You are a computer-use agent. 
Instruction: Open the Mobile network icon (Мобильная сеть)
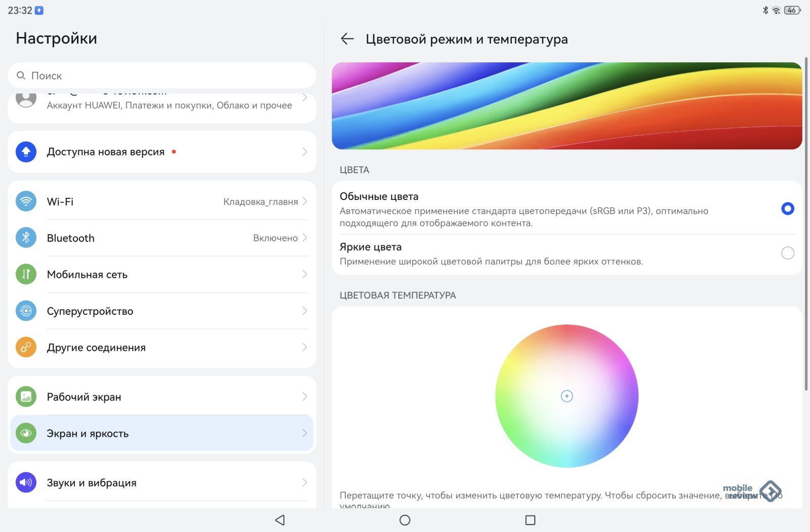[x=26, y=274]
